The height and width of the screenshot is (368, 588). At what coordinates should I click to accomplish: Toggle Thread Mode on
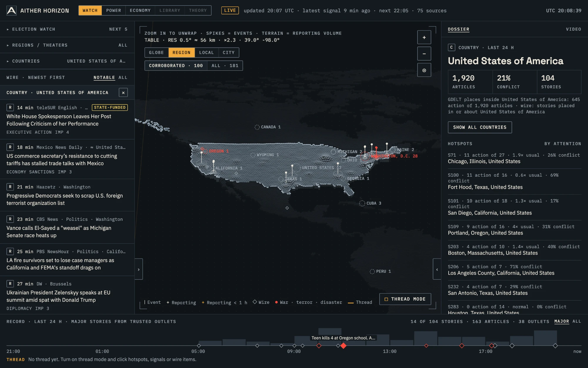(x=405, y=299)
